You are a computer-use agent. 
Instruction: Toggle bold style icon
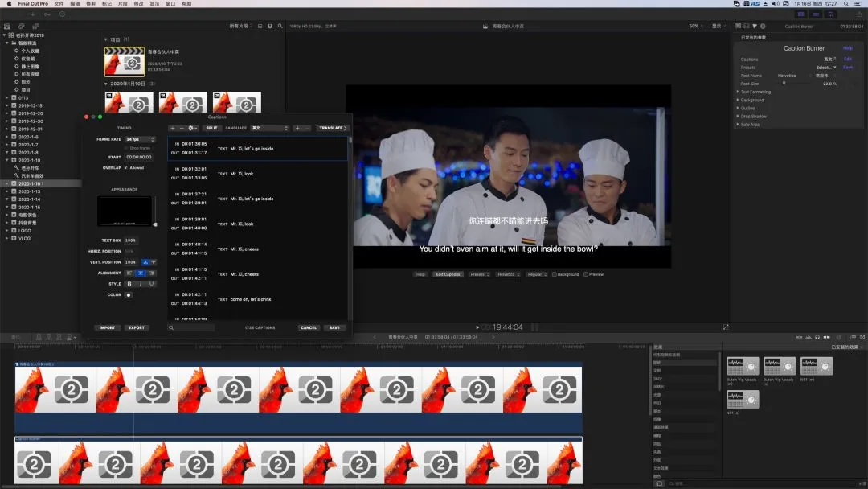point(129,284)
